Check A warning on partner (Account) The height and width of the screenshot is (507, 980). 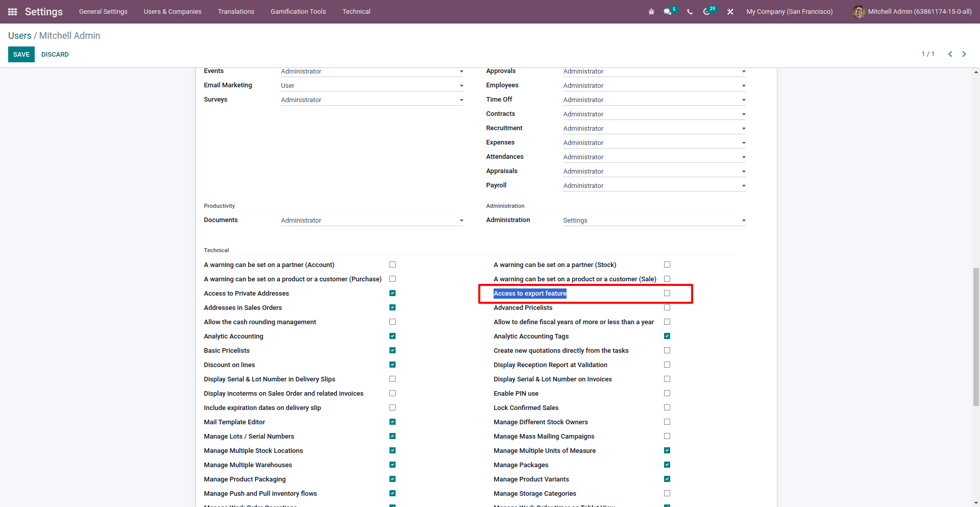pyautogui.click(x=393, y=264)
